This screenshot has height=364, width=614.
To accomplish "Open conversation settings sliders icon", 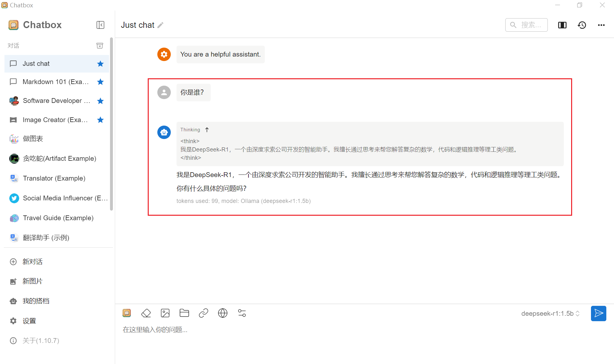I will tap(242, 313).
